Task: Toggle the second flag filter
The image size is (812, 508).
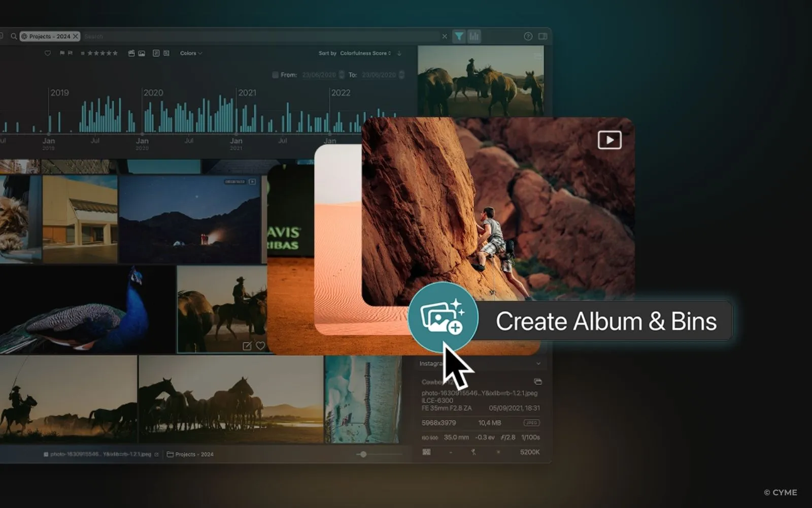Action: 70,53
